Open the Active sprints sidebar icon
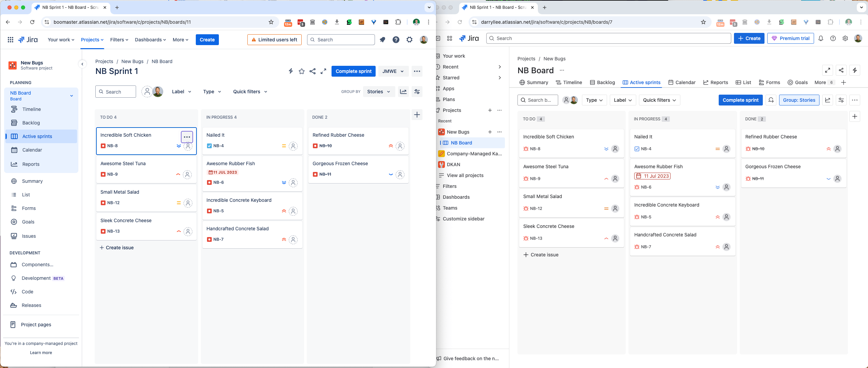 click(14, 136)
